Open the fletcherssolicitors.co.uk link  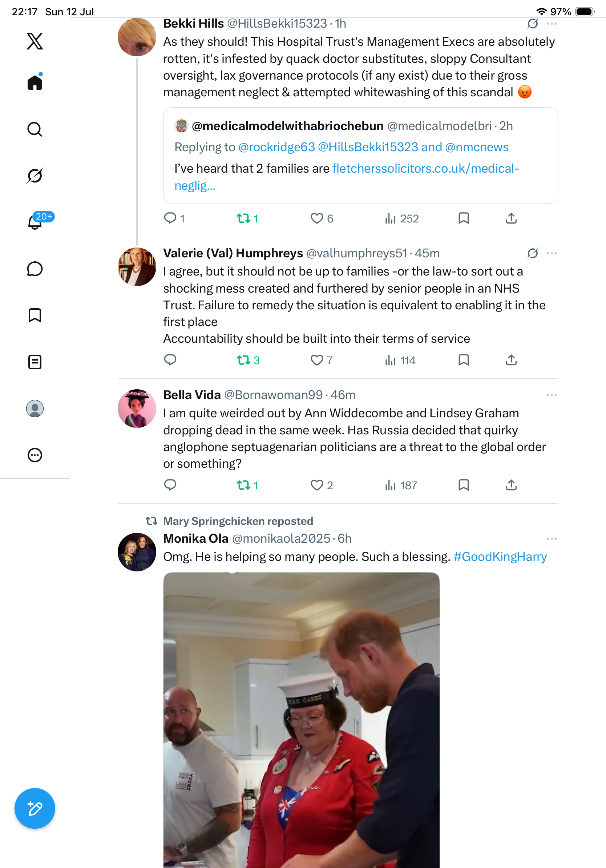click(x=347, y=177)
